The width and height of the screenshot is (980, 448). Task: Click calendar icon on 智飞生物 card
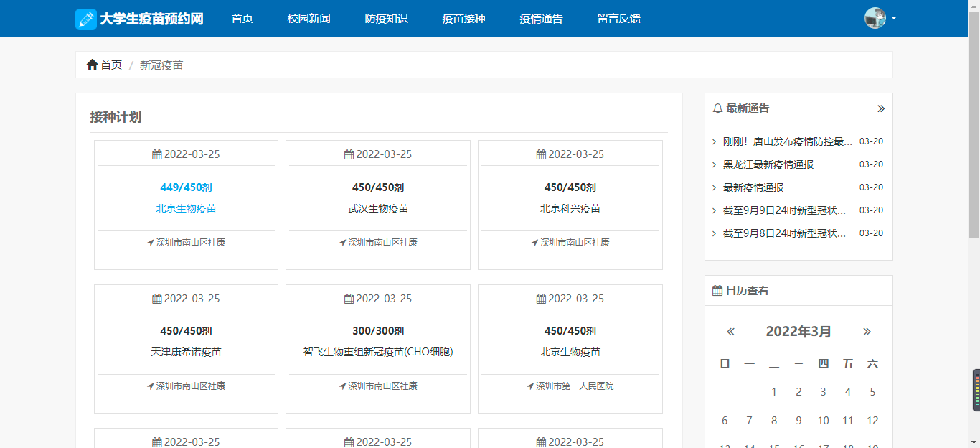click(x=349, y=299)
